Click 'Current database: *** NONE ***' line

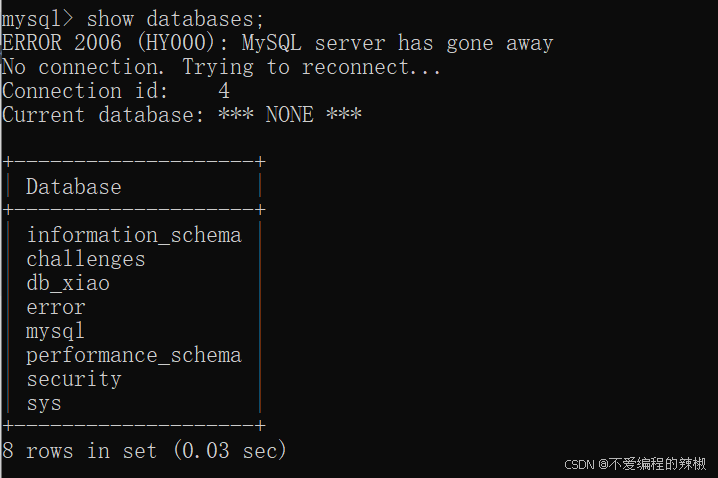tap(182, 114)
